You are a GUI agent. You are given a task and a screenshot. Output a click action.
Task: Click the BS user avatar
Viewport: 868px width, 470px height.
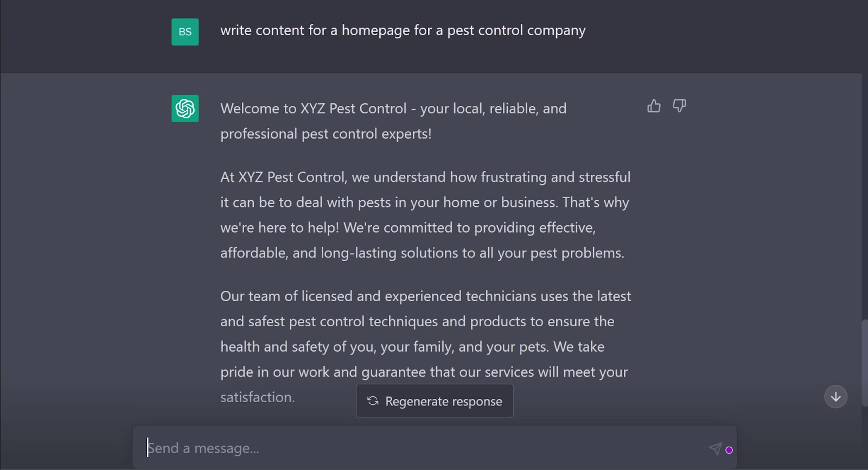[x=185, y=32]
